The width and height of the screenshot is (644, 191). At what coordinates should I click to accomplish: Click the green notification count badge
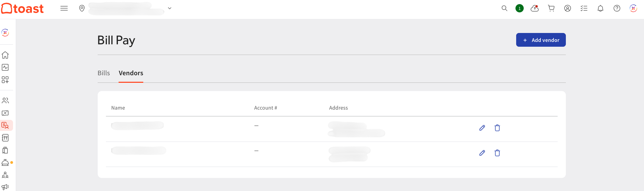[520, 8]
